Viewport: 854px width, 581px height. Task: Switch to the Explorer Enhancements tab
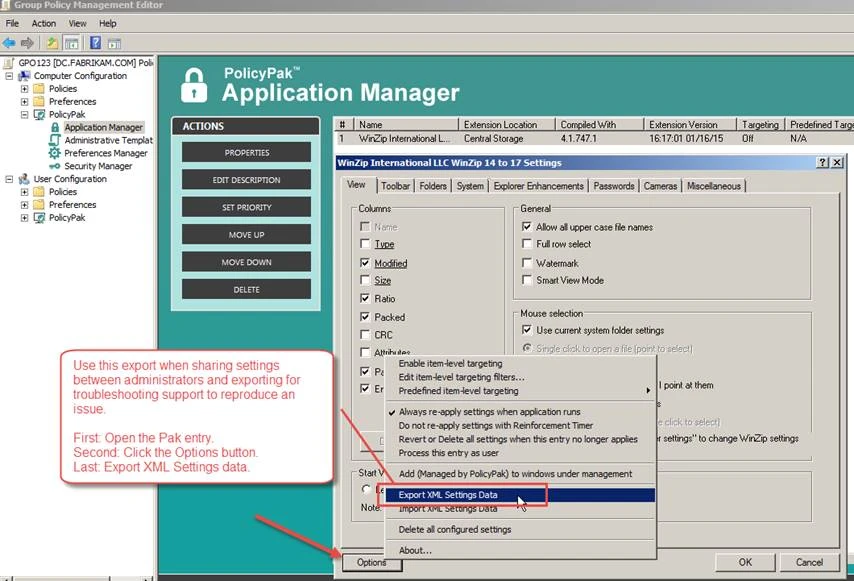(x=539, y=186)
